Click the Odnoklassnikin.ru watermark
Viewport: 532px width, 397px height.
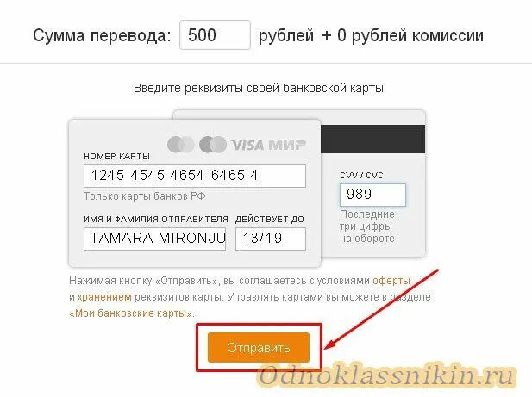[387, 375]
